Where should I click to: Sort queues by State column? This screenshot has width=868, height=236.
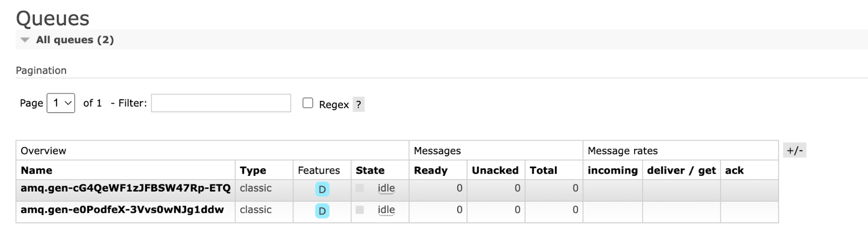click(370, 170)
